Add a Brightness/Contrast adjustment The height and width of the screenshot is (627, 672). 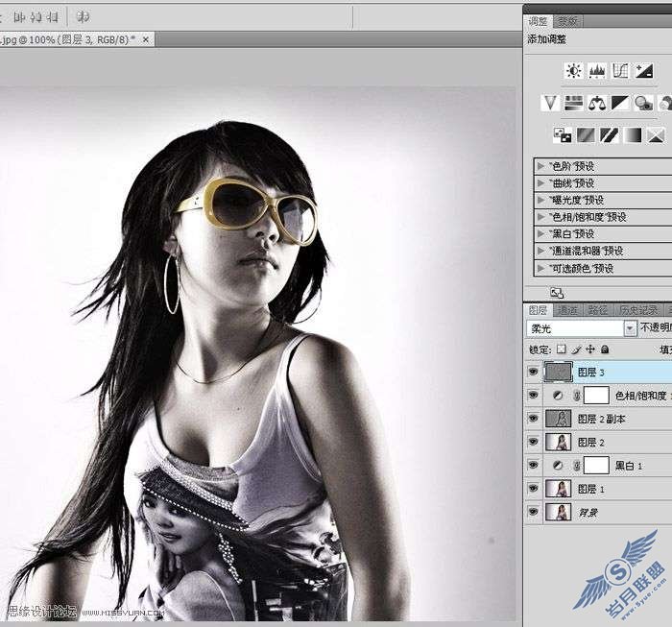[x=573, y=70]
